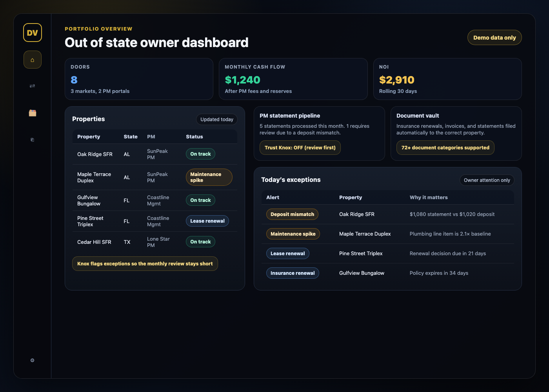The width and height of the screenshot is (549, 392).
Task: Click the State column header
Action: 131,137
